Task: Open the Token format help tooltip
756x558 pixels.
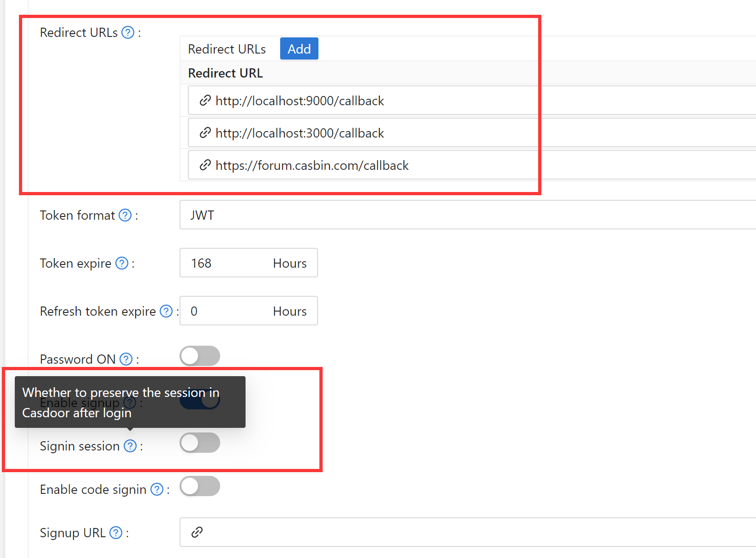Action: coord(124,215)
